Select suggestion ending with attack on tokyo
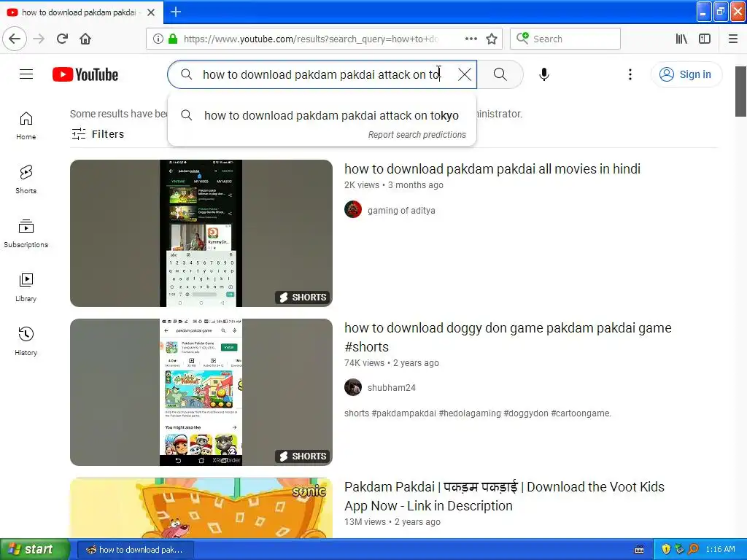The image size is (747, 560). point(322,115)
